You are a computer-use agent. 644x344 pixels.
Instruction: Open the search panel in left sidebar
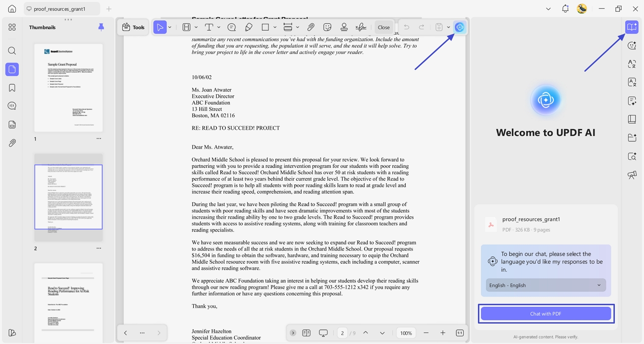click(12, 51)
